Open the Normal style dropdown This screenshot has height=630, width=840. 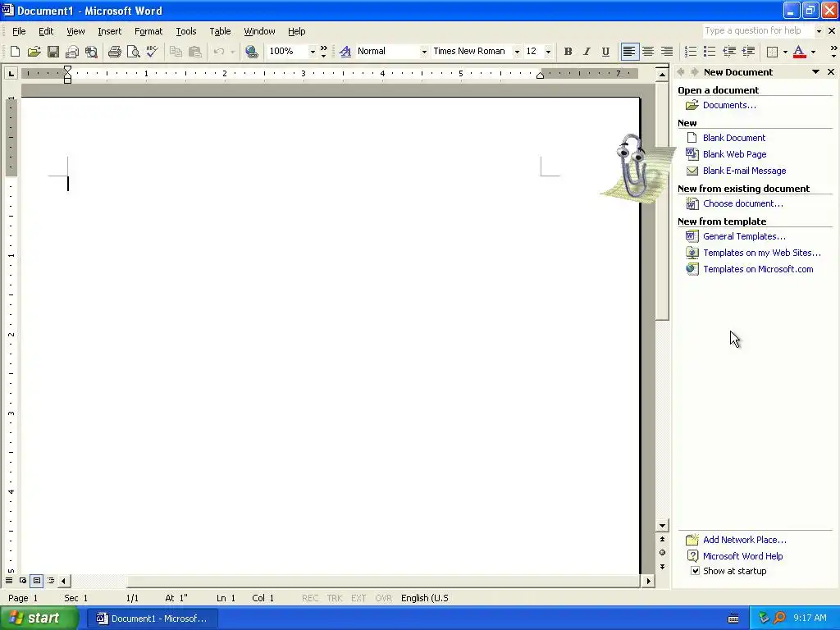[424, 52]
